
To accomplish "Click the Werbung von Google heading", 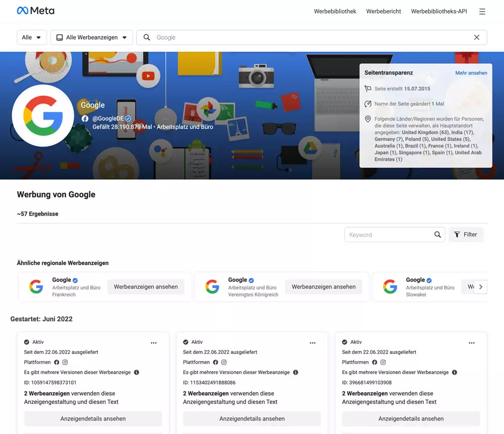I will pyautogui.click(x=56, y=194).
